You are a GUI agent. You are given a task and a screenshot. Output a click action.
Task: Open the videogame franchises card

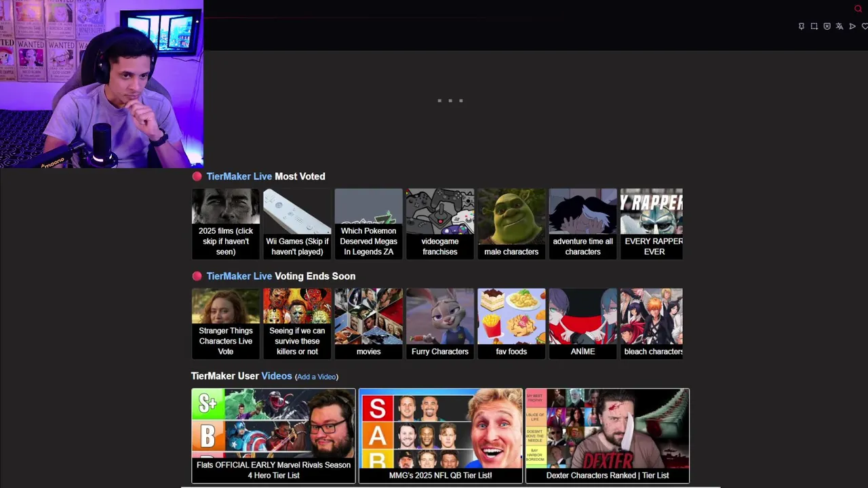(x=440, y=224)
